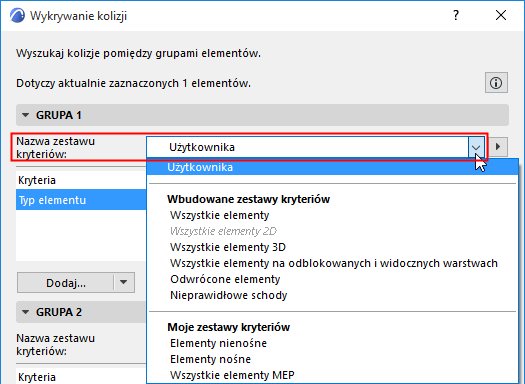Click the Wbudowane zestawy kryteriów heading
The width and height of the screenshot is (525, 384).
click(x=248, y=199)
